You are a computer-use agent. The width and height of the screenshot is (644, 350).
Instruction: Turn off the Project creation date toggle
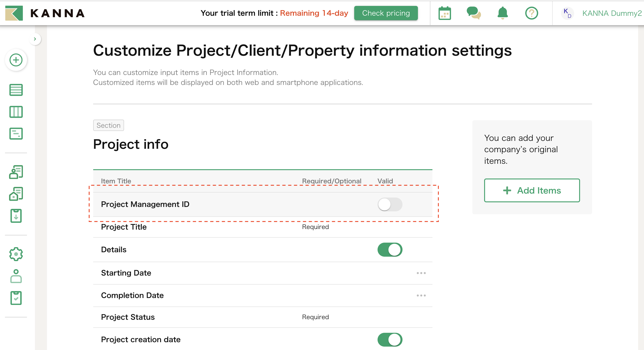[x=390, y=340]
